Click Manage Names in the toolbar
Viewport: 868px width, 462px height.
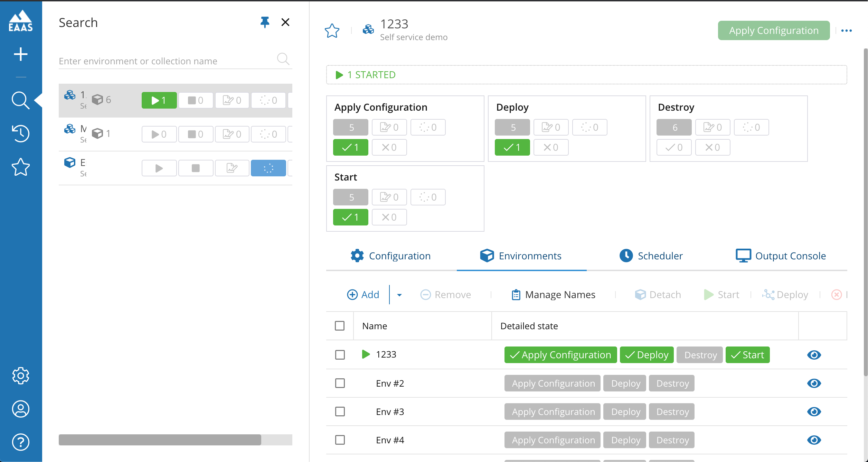pos(553,295)
